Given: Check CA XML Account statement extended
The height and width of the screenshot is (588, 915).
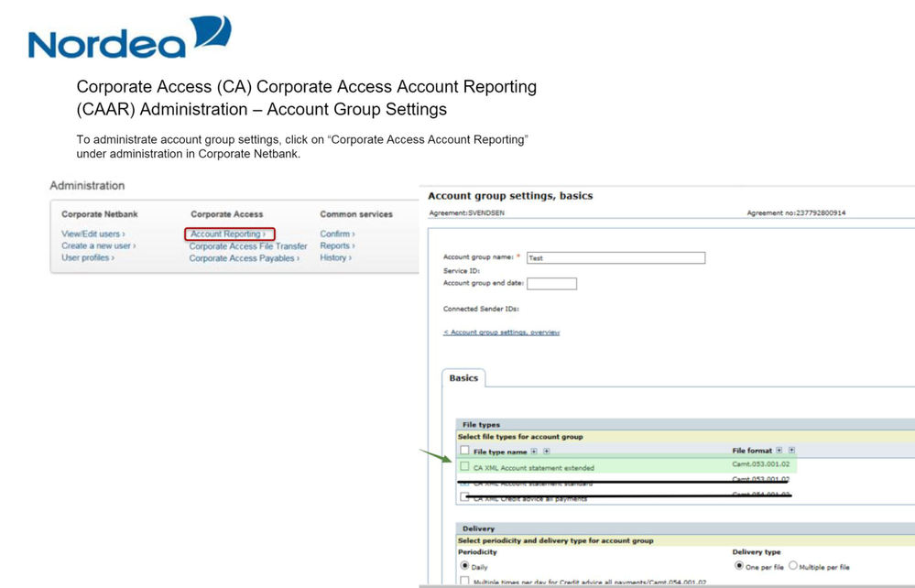Looking at the screenshot, I should (464, 467).
